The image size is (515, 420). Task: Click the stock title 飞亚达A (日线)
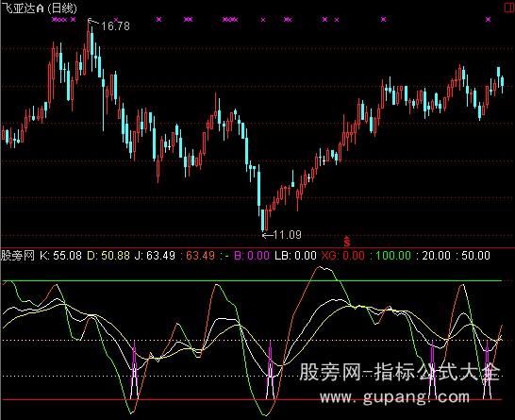tap(39, 8)
